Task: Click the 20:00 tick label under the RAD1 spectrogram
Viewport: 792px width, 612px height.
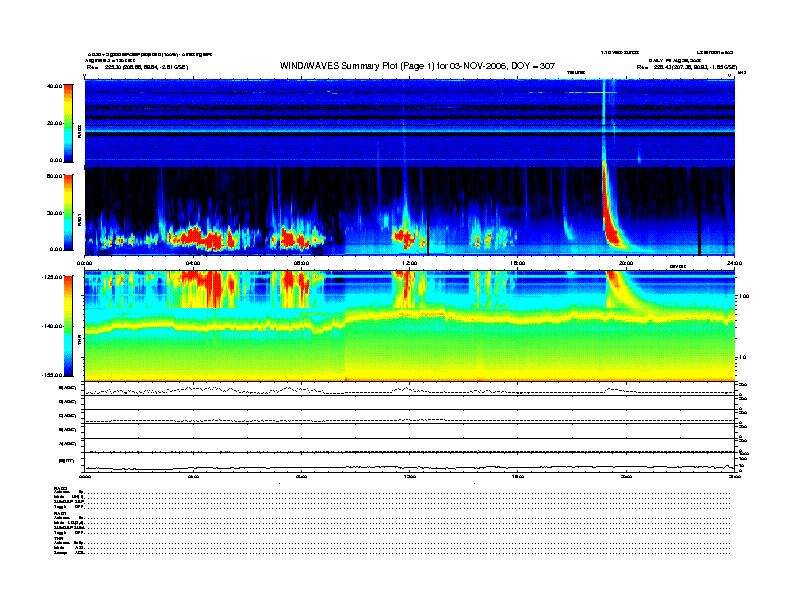Action: [x=626, y=263]
